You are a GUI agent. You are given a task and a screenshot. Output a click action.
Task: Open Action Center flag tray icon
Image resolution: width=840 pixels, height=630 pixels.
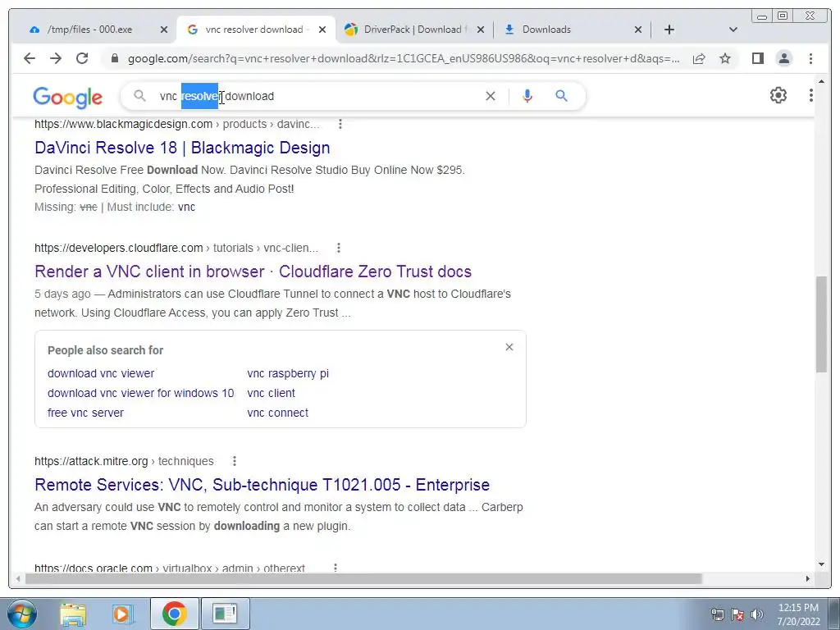click(737, 614)
